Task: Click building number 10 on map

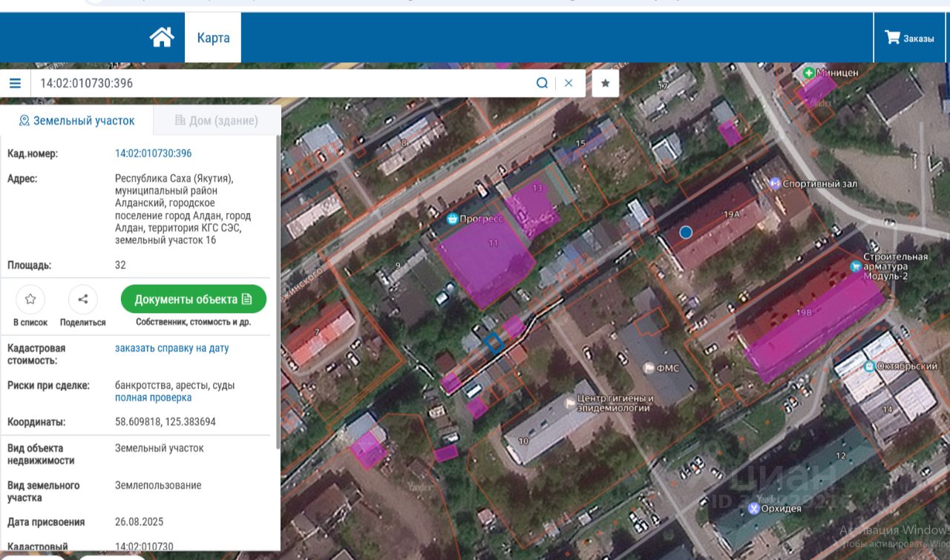Action: tap(523, 441)
